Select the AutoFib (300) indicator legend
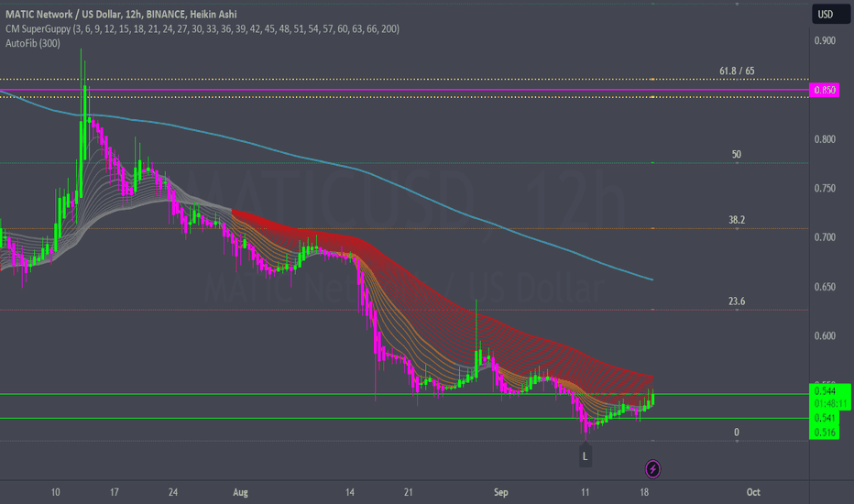This screenshot has height=504, width=854. (33, 43)
